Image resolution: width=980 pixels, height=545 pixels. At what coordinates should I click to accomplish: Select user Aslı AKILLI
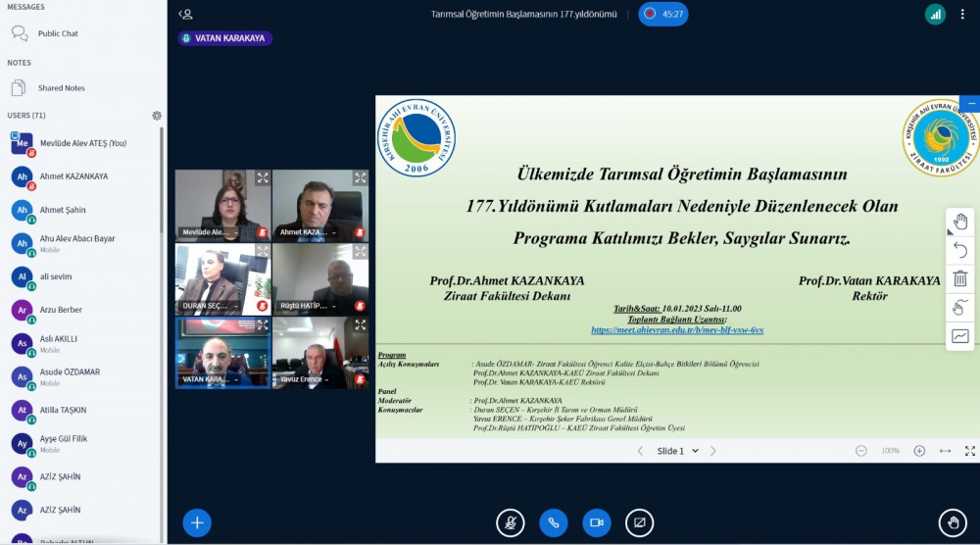coord(82,343)
